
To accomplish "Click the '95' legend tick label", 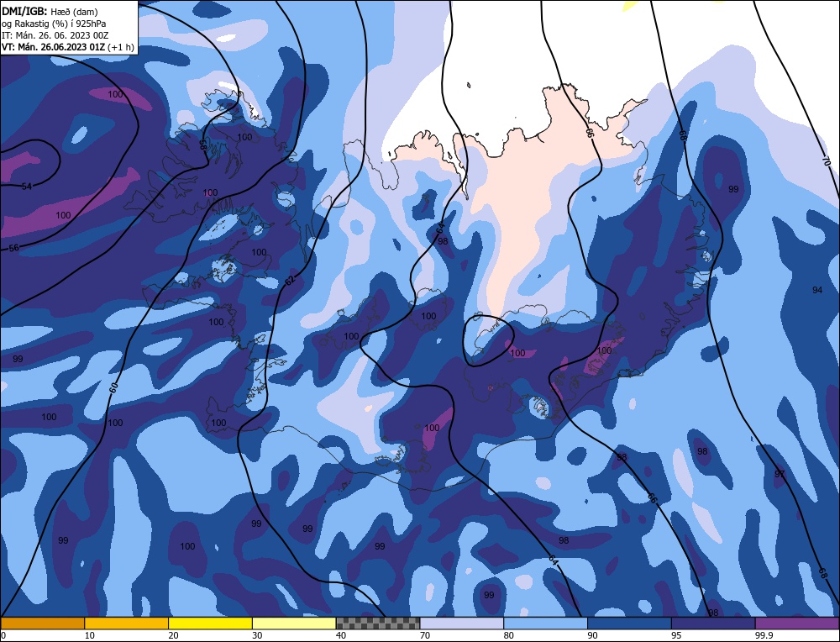I will [x=676, y=635].
